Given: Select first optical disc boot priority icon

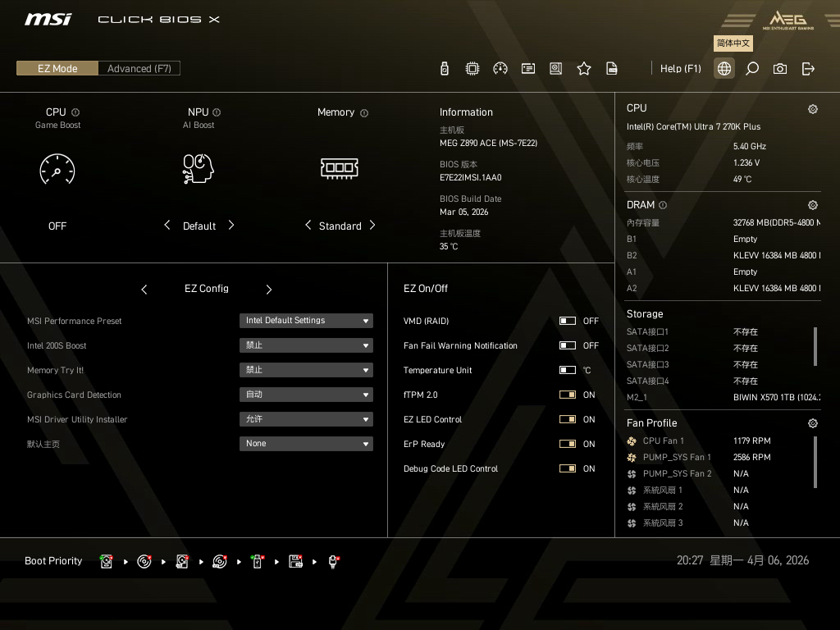Looking at the screenshot, I should [144, 561].
